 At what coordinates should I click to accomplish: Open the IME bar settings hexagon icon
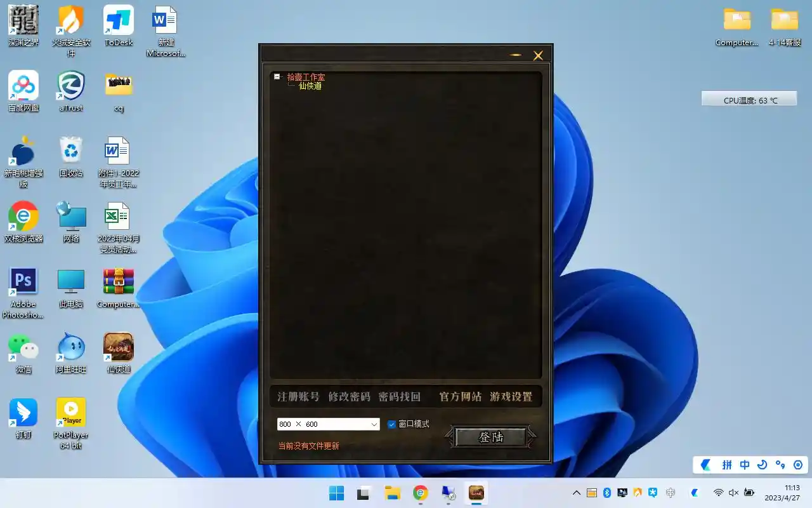pyautogui.click(x=798, y=465)
